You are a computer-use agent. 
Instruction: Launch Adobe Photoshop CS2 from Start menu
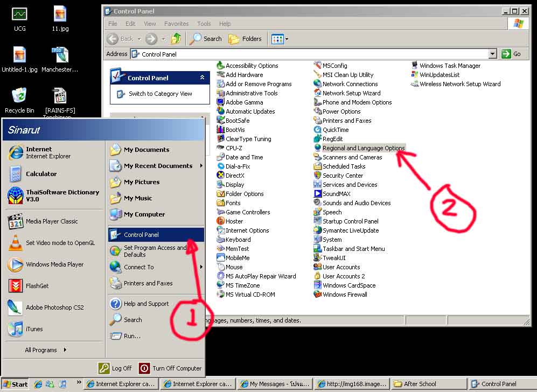(x=46, y=307)
